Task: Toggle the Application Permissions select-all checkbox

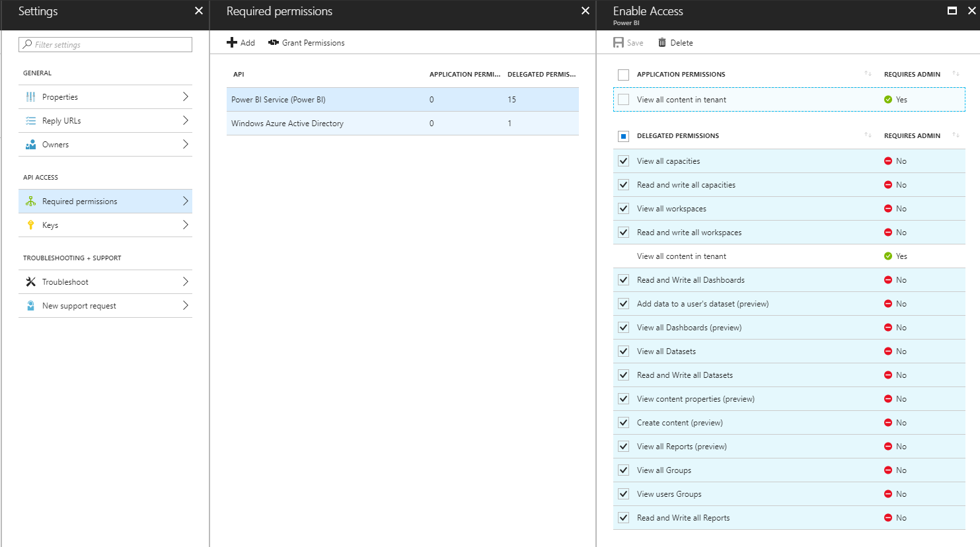Action: tap(623, 75)
